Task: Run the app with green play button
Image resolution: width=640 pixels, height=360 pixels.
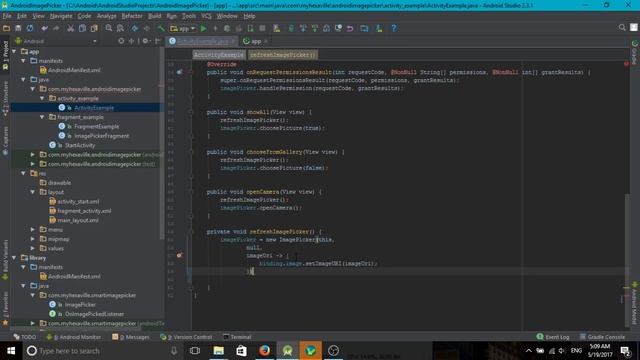Action: [203, 28]
